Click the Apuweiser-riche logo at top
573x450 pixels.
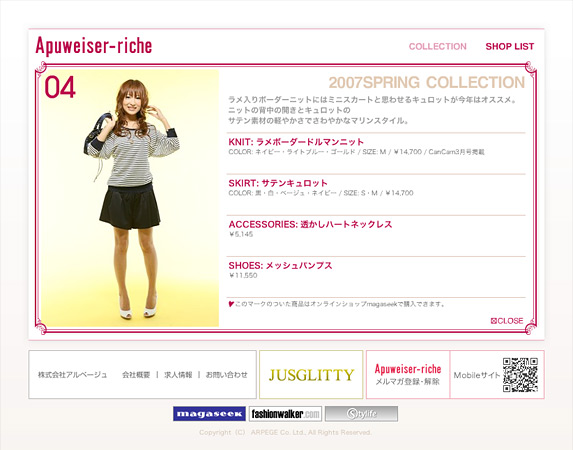coord(94,46)
